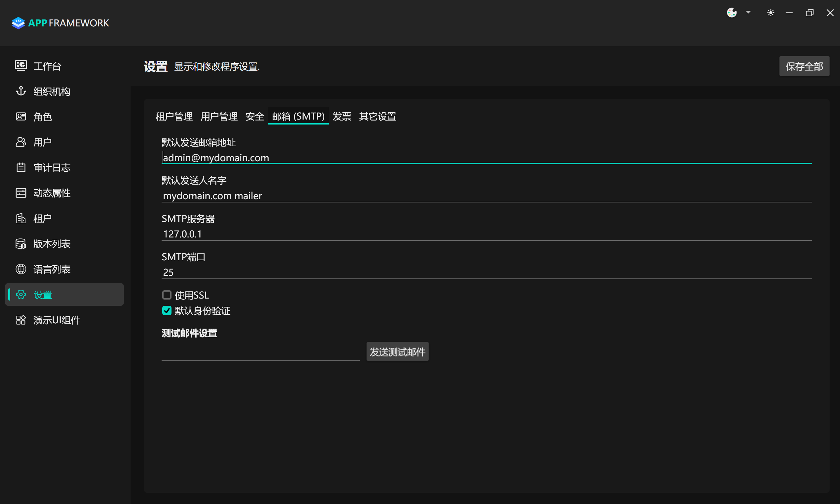
Task: Switch to the 发票 tab
Action: (342, 116)
